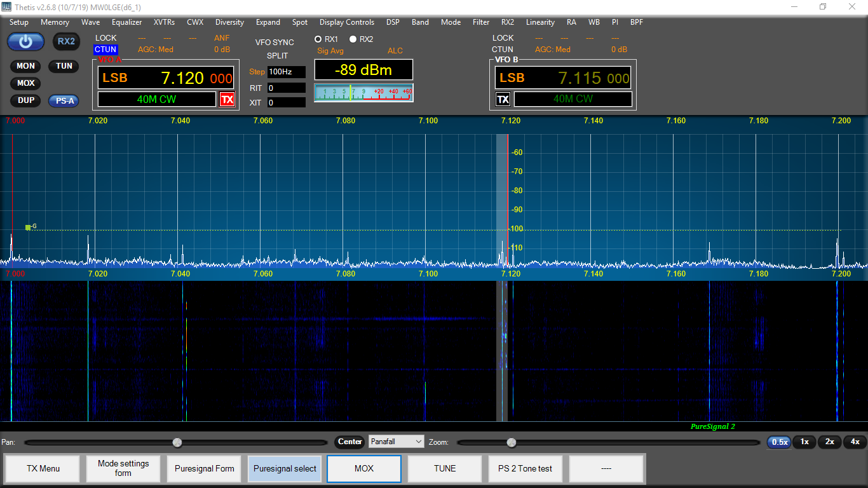The height and width of the screenshot is (488, 868).
Task: Click the PS 2 Tone test button
Action: [x=526, y=469]
